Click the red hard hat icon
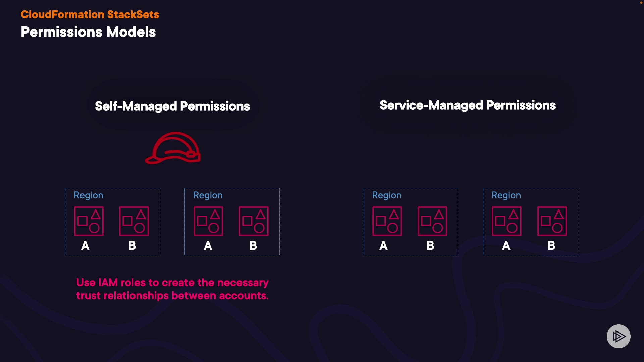Screen dimensions: 644x362 [x=173, y=148]
